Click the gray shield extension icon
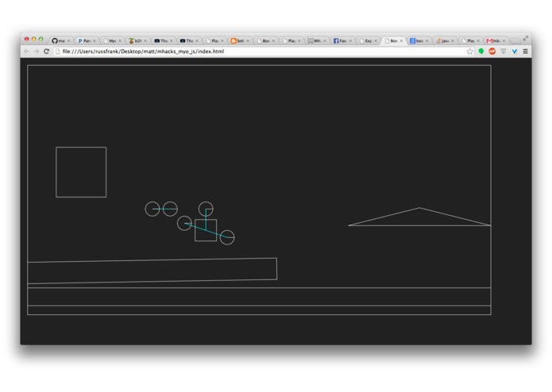The width and height of the screenshot is (552, 392). pos(504,52)
